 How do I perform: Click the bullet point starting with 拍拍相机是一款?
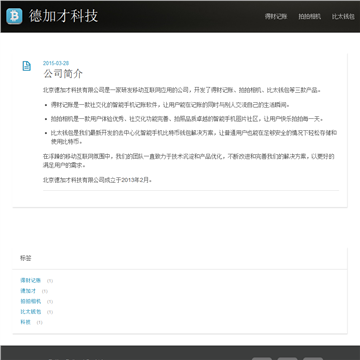point(187,119)
